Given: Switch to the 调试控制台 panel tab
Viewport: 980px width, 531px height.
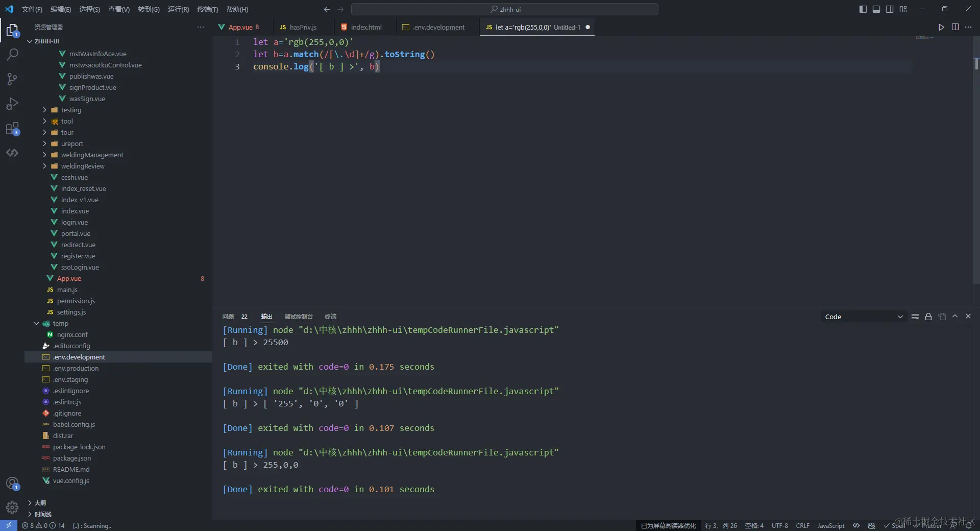Looking at the screenshot, I should click(299, 317).
